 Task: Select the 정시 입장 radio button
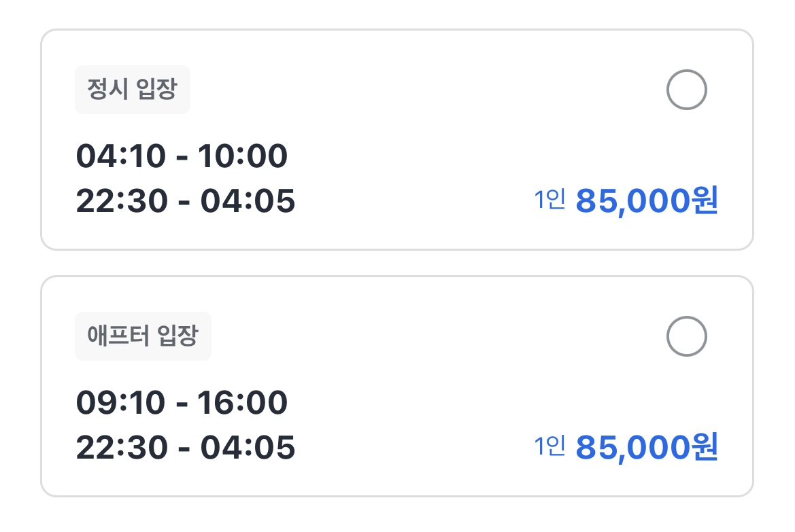pos(686,90)
